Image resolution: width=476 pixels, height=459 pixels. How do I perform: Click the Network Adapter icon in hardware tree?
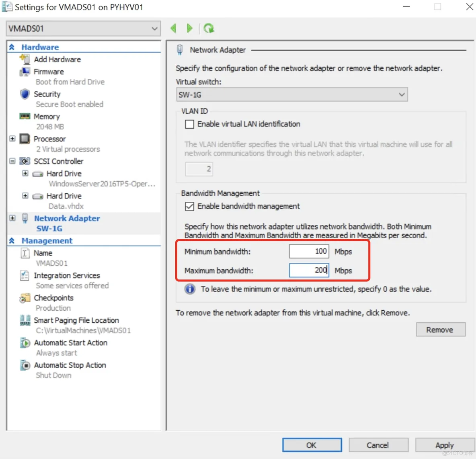coord(25,218)
